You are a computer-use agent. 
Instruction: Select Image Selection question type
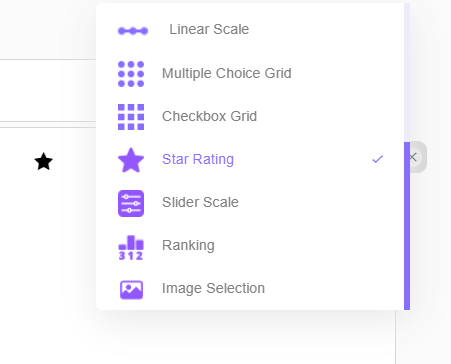click(x=250, y=288)
